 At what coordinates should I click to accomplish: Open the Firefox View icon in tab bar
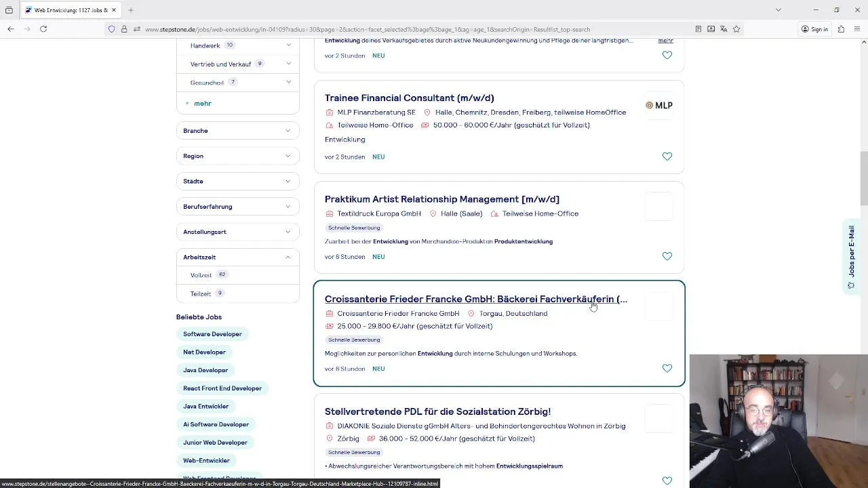9,10
